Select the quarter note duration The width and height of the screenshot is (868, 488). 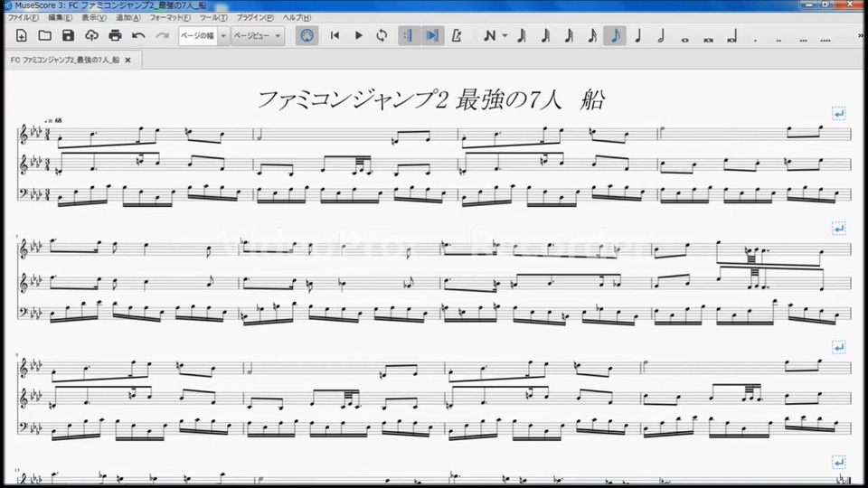tap(638, 36)
